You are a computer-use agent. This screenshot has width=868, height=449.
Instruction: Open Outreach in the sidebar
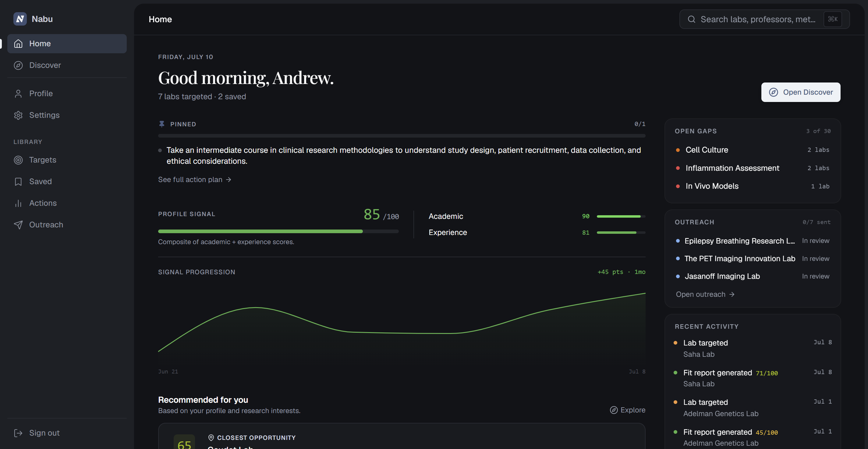coord(67,225)
